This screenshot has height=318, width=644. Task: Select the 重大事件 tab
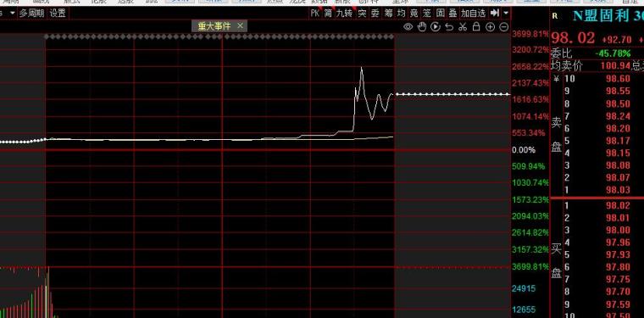(214, 26)
